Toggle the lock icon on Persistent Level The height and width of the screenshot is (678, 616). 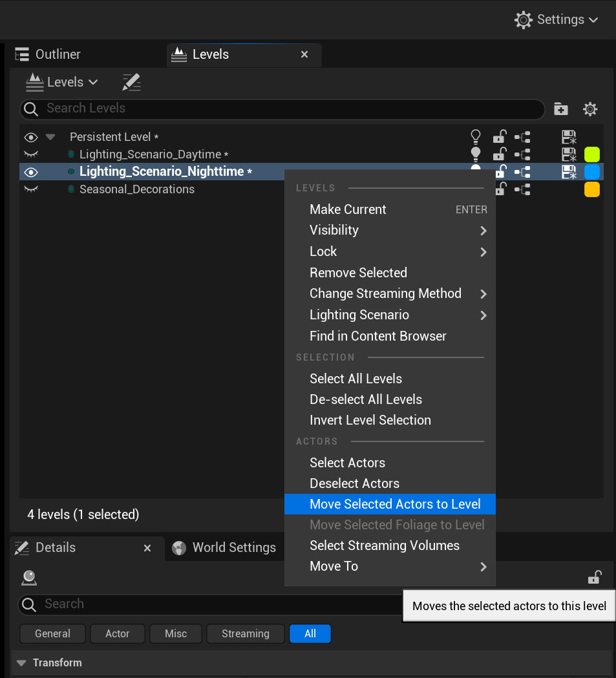pyautogui.click(x=499, y=136)
